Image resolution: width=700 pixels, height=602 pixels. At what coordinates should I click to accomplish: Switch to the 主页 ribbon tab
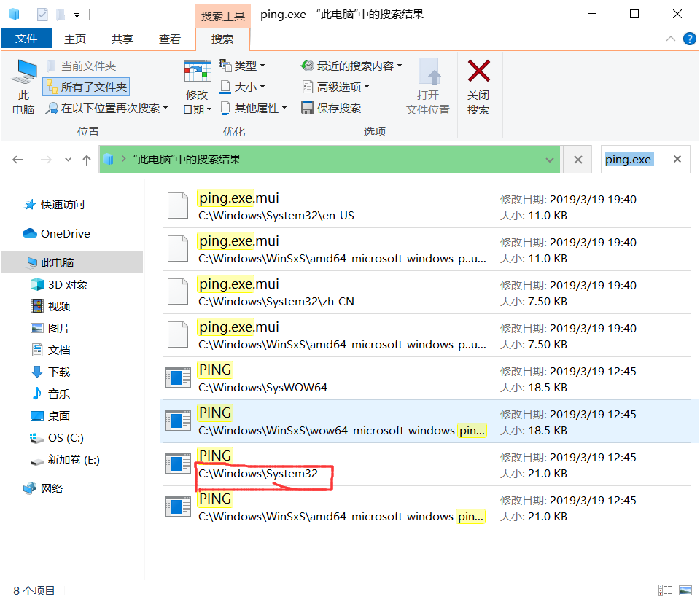point(75,39)
